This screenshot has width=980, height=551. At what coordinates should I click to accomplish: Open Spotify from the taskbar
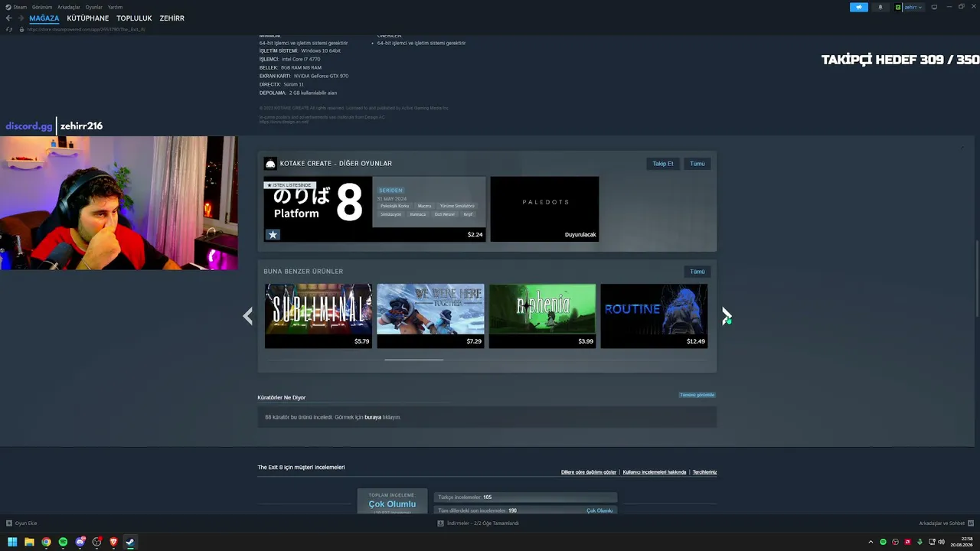click(63, 542)
